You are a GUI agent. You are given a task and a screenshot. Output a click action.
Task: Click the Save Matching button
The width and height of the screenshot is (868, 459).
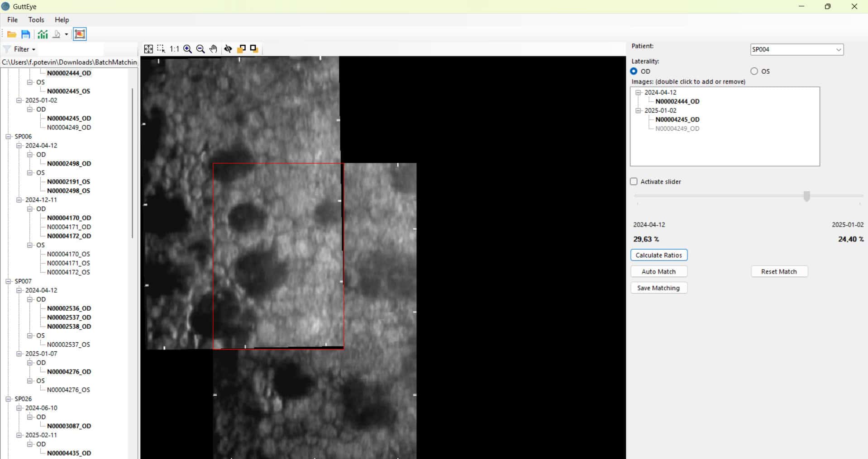coord(659,288)
